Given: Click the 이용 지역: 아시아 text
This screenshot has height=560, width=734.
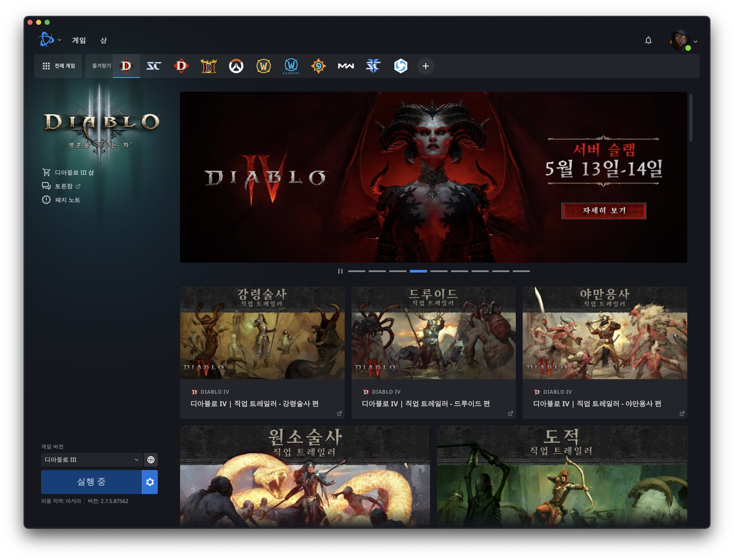Looking at the screenshot, I should 61,501.
